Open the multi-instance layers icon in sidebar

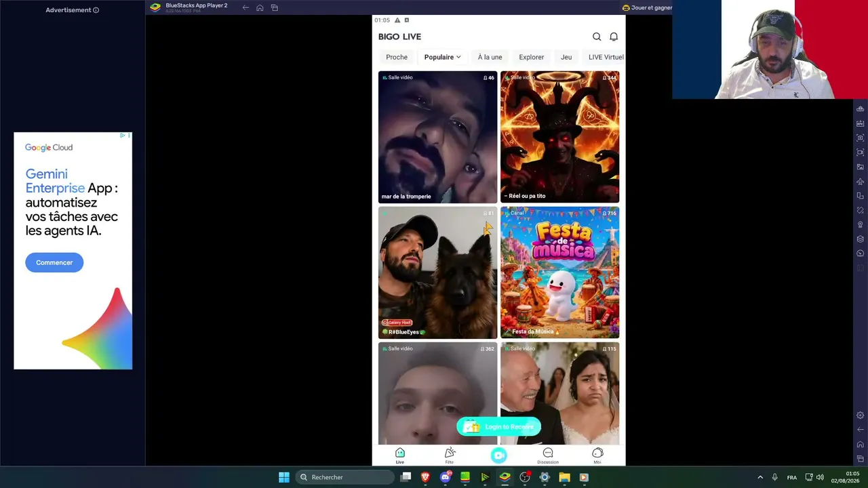pyautogui.click(x=861, y=239)
